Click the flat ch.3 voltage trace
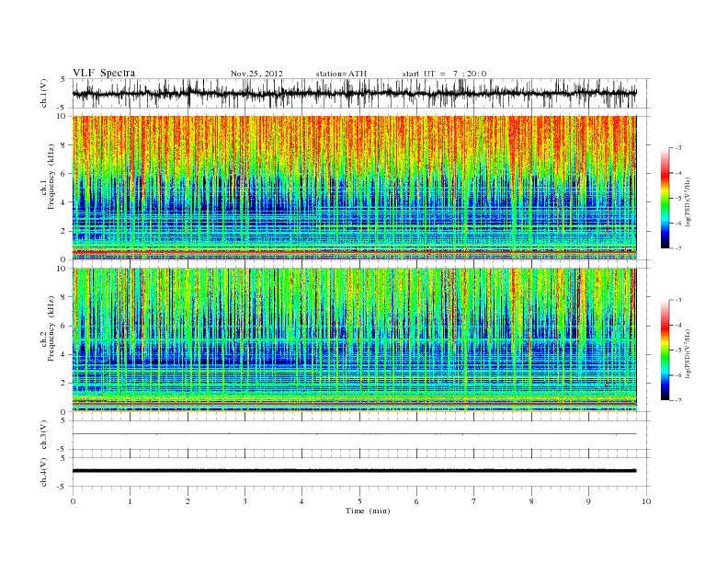Viewport: 728px width, 563px height. tap(354, 434)
